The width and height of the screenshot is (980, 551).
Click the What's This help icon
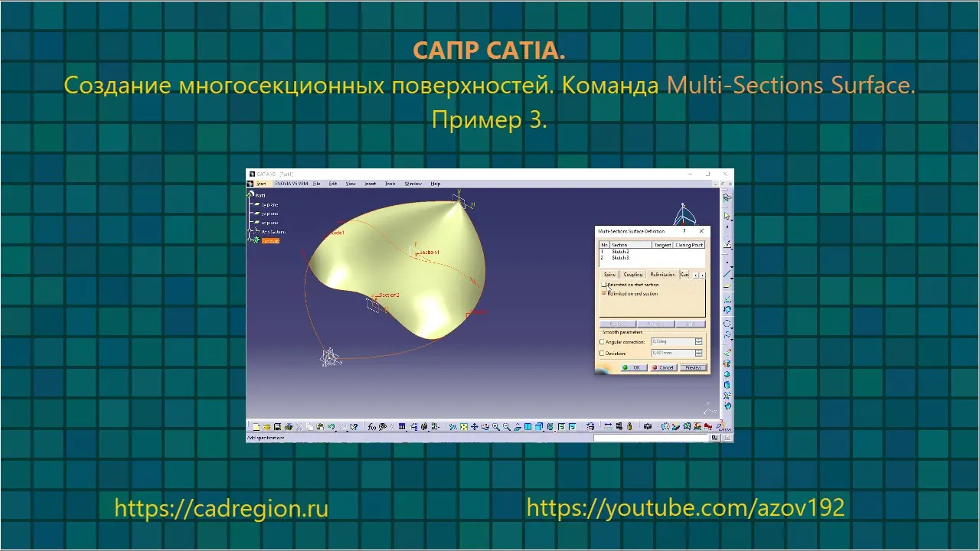click(354, 427)
